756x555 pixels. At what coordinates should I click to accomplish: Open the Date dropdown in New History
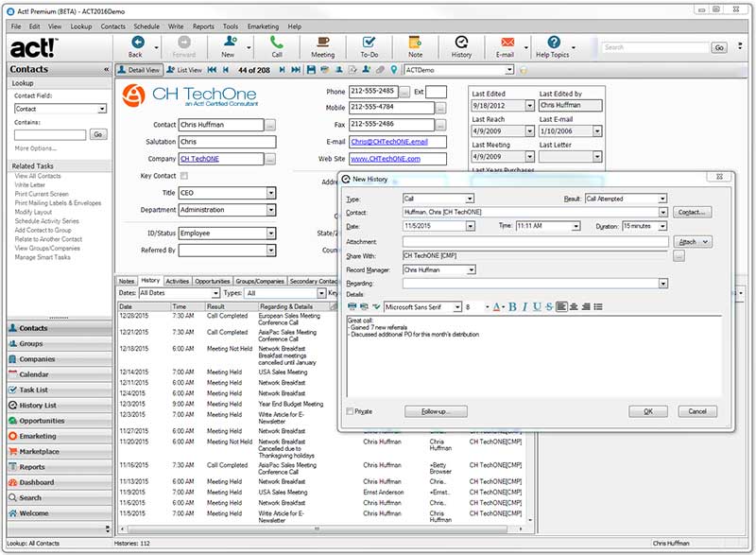tap(470, 226)
